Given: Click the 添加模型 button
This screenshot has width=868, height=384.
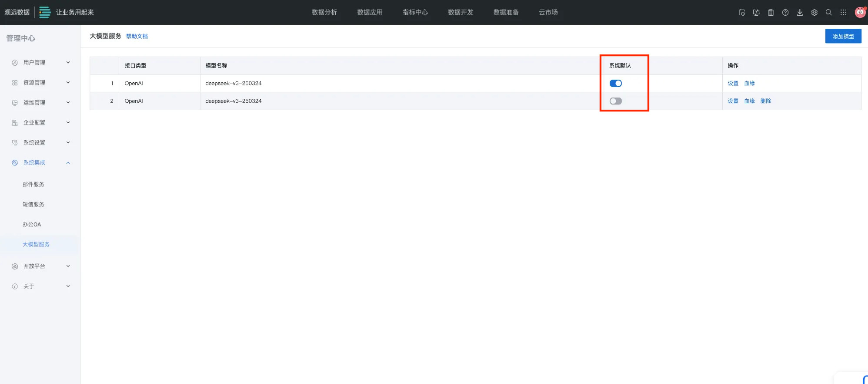Looking at the screenshot, I should click(x=843, y=36).
